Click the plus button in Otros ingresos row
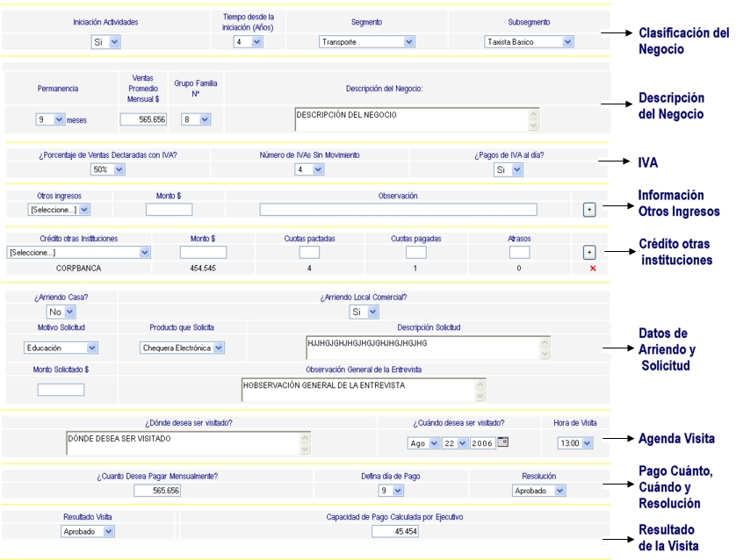The height and width of the screenshot is (560, 736). 589,209
